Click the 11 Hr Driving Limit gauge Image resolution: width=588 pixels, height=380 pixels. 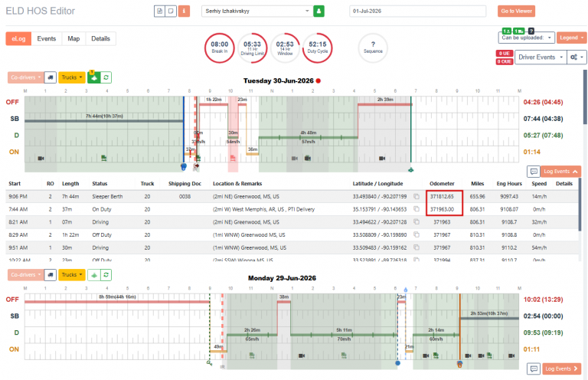coord(252,48)
